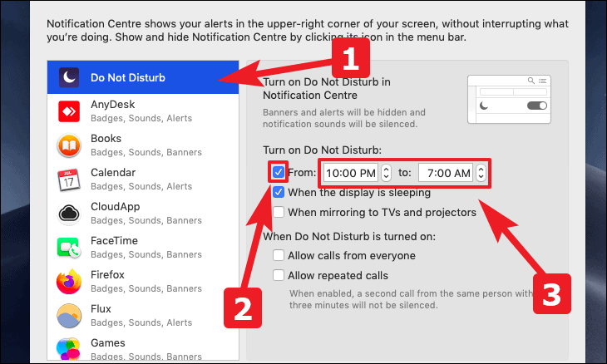
Task: Click the CloudApp cloud icon
Action: pyautogui.click(x=69, y=214)
